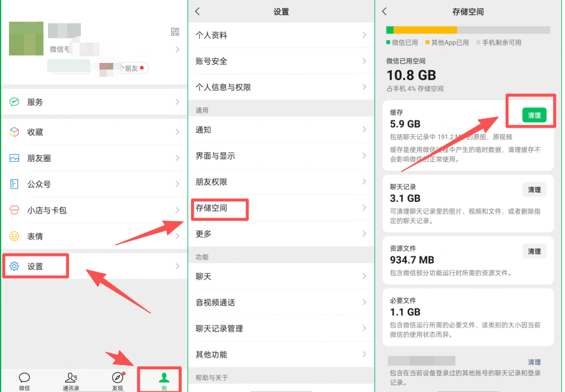Open the 朋友 status pill under profile
Viewport: 565px width, 392px height.
134,68
